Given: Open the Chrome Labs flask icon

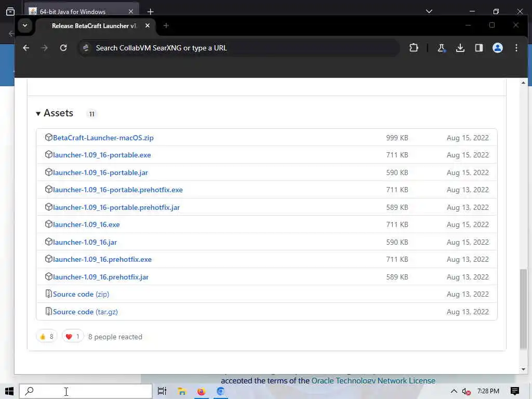Looking at the screenshot, I should point(442,48).
